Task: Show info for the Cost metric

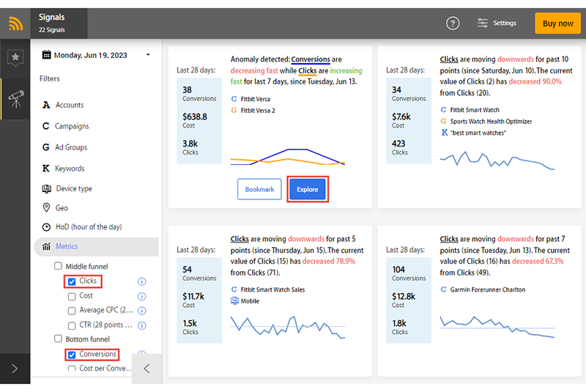Action: click(141, 296)
